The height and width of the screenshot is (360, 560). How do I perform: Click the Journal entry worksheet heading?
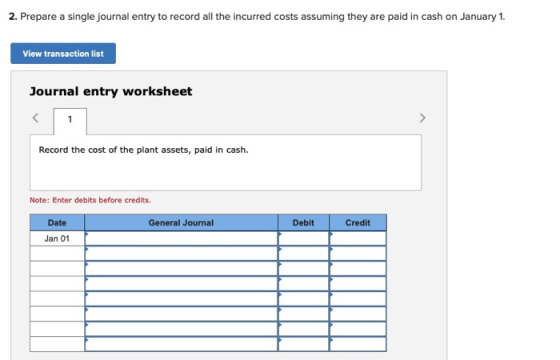(111, 91)
